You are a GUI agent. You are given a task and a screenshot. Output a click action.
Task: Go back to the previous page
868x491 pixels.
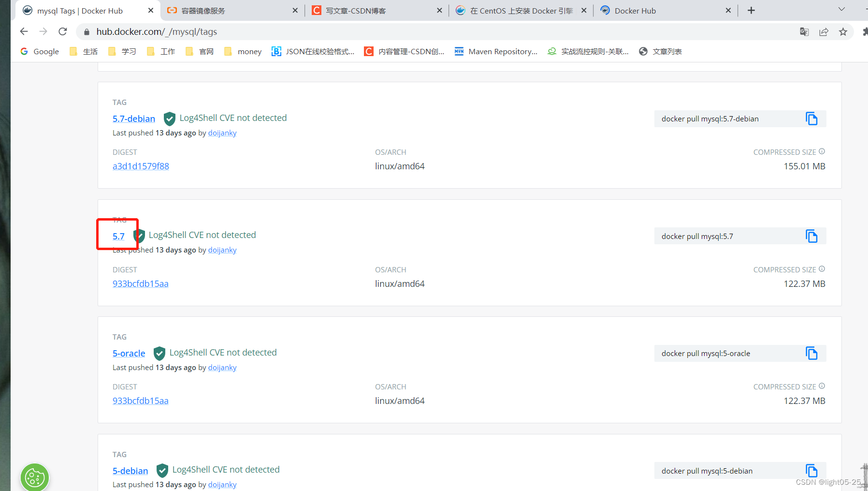tap(24, 31)
